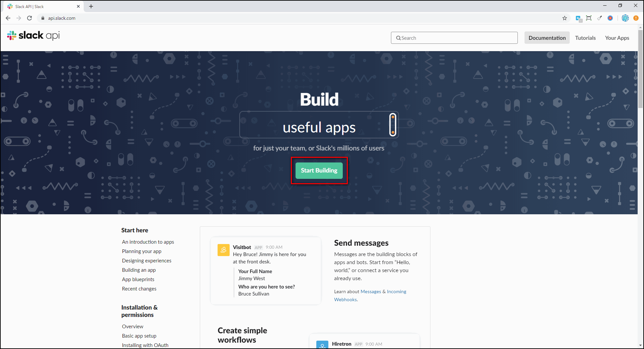The height and width of the screenshot is (349, 644).
Task: Open the 'Basic app setup' link
Action: click(x=139, y=336)
